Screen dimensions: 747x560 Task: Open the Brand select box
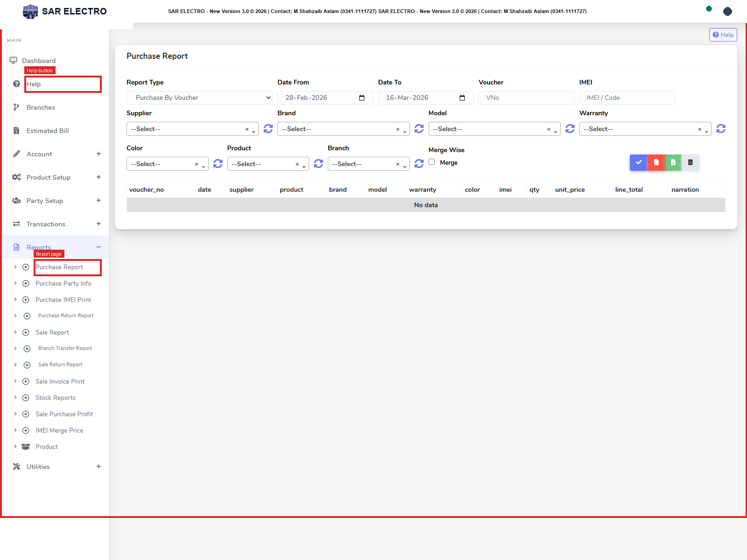point(343,129)
